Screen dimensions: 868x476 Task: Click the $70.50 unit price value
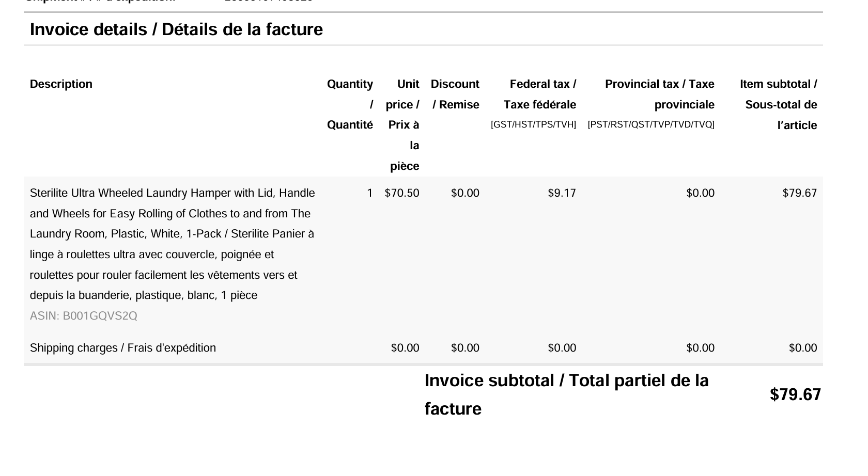pyautogui.click(x=402, y=193)
